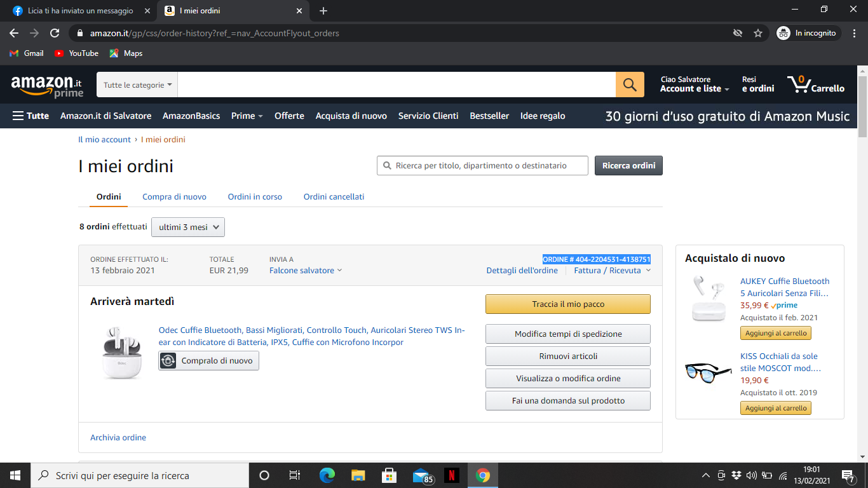Open the Tutte hamburger menu
The image size is (868, 488).
click(x=31, y=116)
